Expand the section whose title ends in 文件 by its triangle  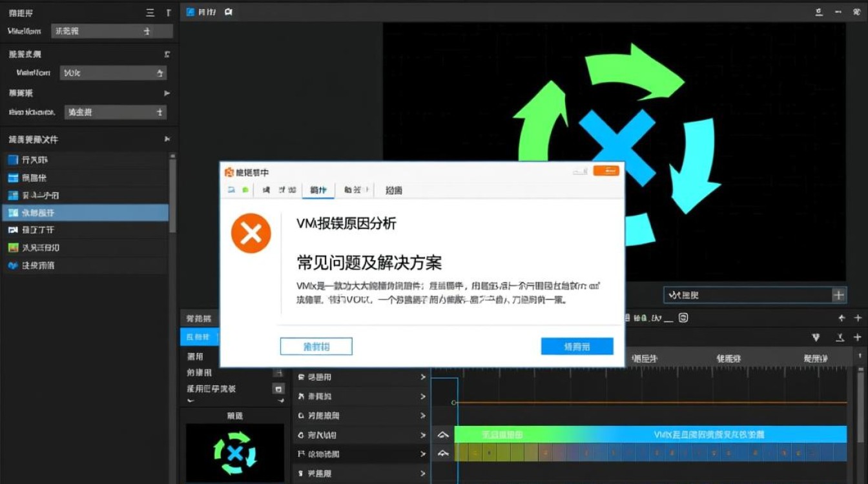[x=167, y=139]
